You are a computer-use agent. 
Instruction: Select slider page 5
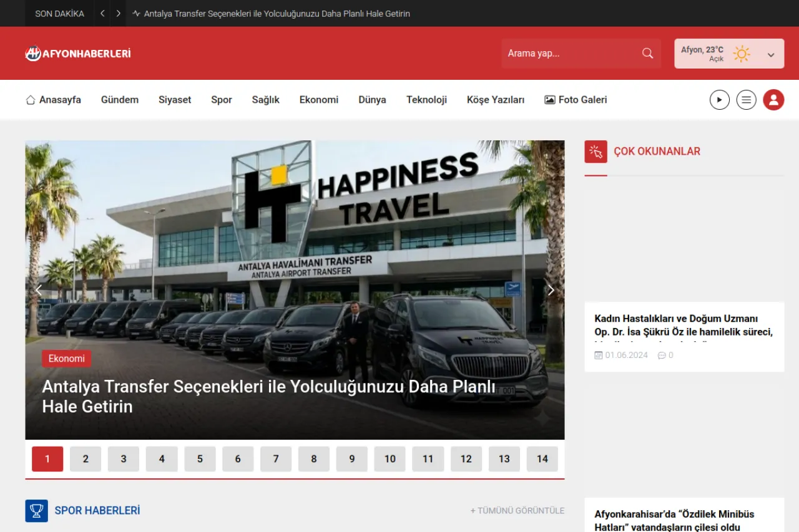pos(200,459)
